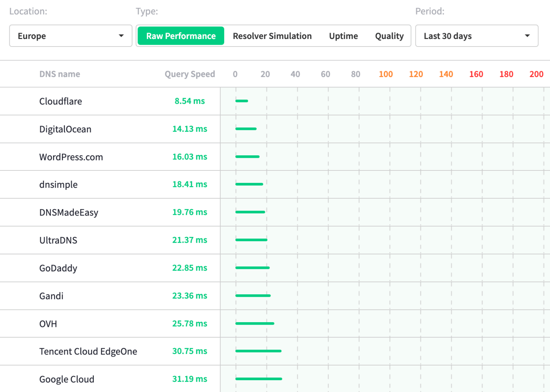Click the 21.37 ms query speed value
The image size is (550, 392).
click(190, 240)
